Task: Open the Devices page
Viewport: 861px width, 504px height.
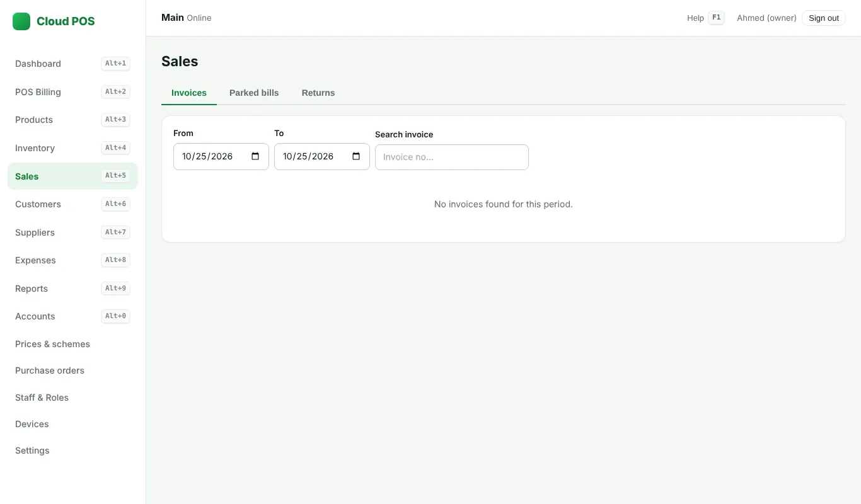Action: [72, 424]
